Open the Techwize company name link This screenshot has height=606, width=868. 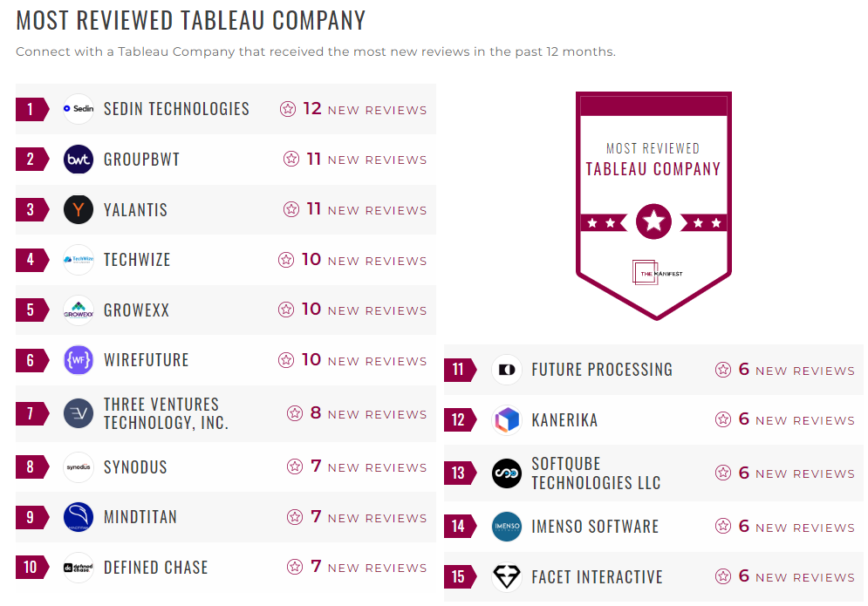[137, 260]
